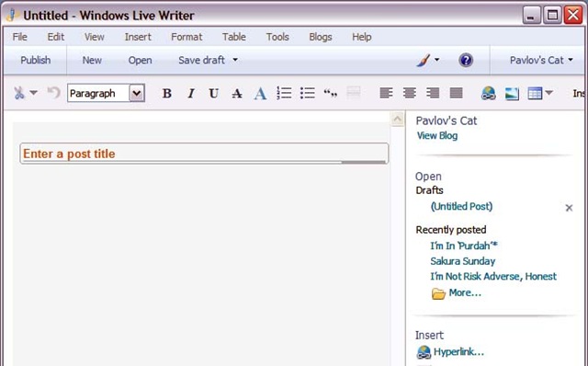Open the View Blog link
Image resolution: width=588 pixels, height=366 pixels.
[x=437, y=135]
